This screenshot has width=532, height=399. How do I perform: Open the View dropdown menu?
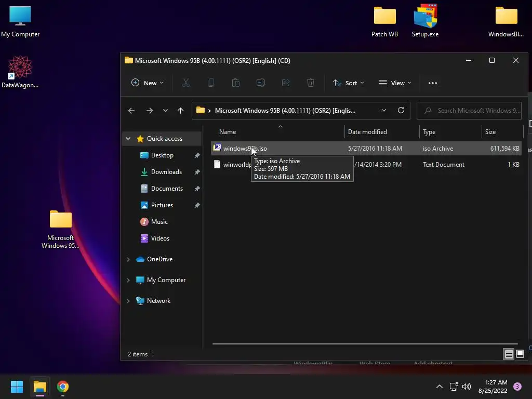pyautogui.click(x=395, y=83)
